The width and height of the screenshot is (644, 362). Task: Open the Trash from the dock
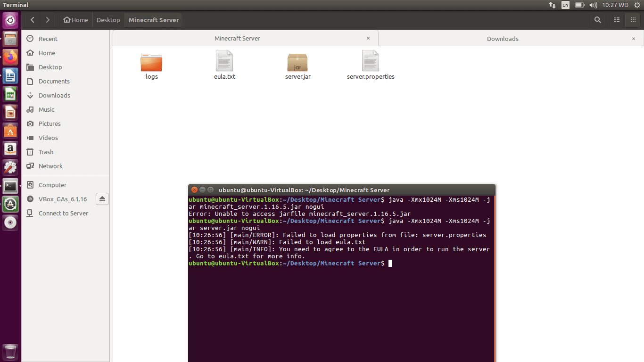(10, 352)
